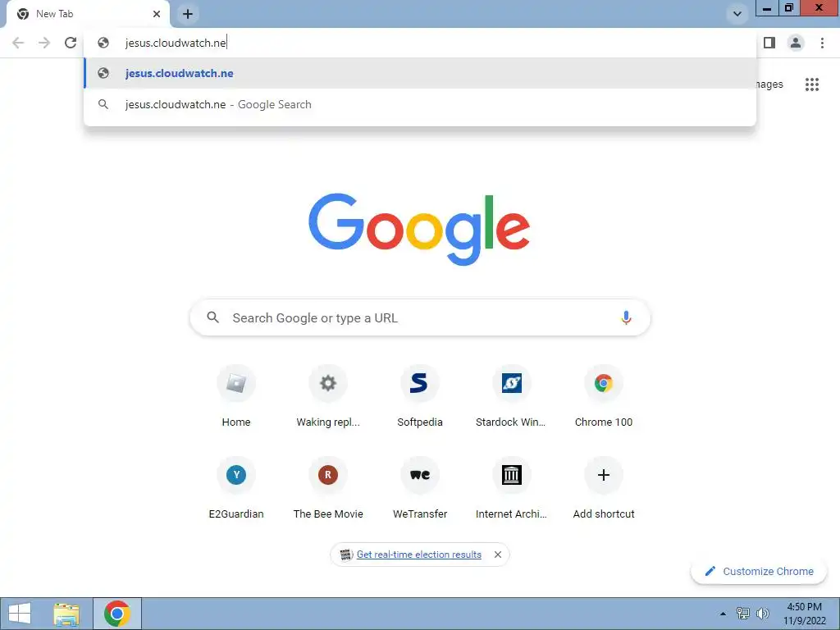Open the Google apps grid

pos(811,84)
